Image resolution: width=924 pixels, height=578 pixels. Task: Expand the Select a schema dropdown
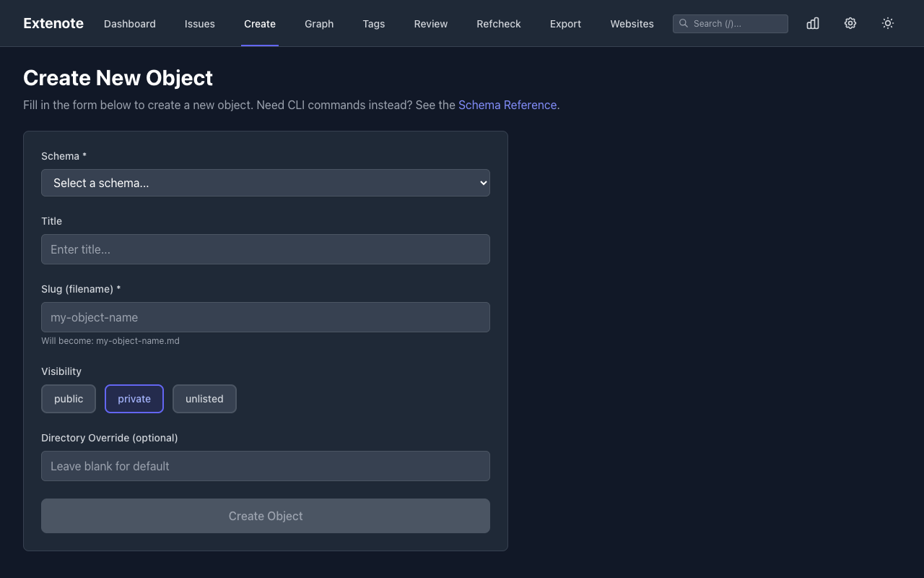265,183
